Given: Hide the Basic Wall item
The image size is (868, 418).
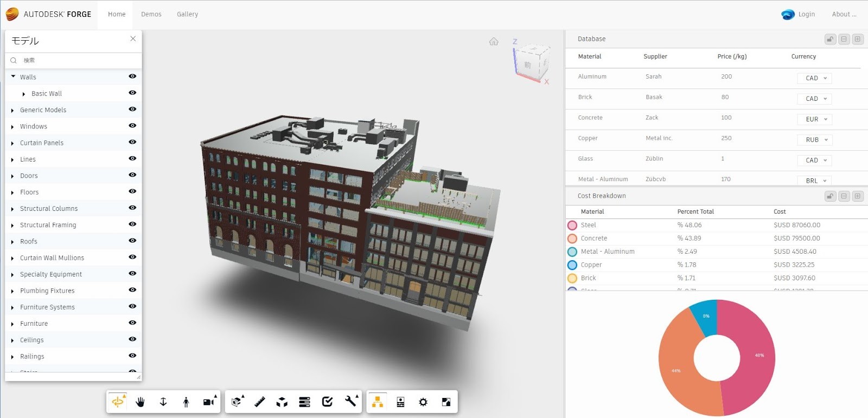Looking at the screenshot, I should [132, 93].
